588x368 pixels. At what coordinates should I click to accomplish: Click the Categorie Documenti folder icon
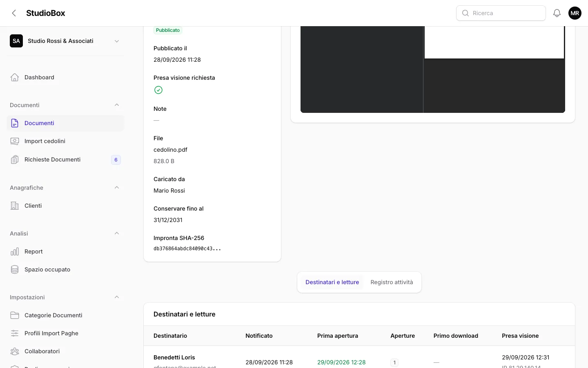pyautogui.click(x=15, y=315)
